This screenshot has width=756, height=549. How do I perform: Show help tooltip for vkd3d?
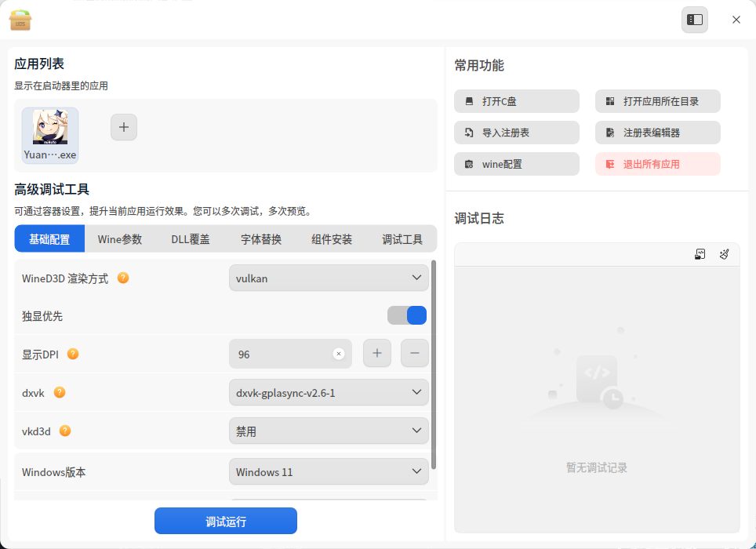click(x=65, y=431)
